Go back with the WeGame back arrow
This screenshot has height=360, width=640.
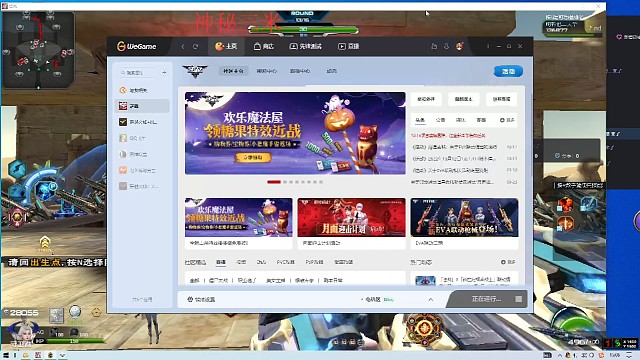[183, 47]
